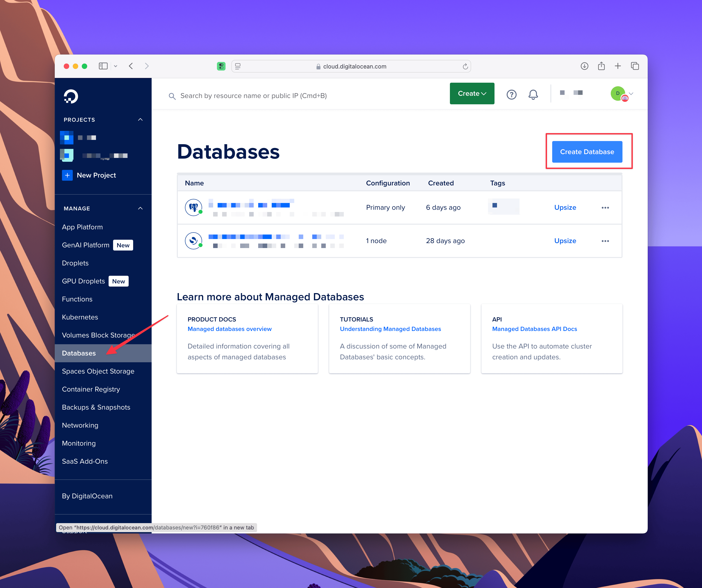This screenshot has width=702, height=588.
Task: Open Safari sidebar options dropdown arrow
Action: [115, 66]
